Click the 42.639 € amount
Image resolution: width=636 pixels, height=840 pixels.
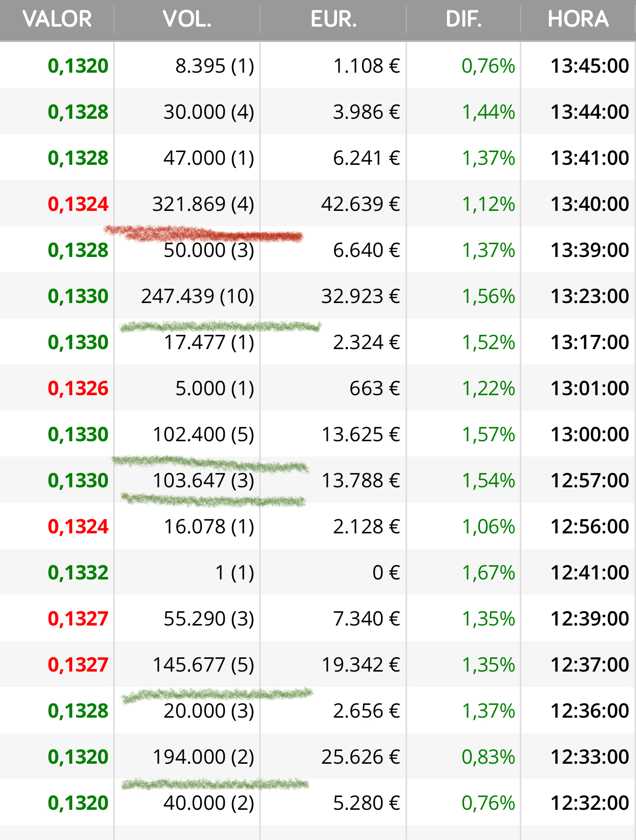click(361, 204)
